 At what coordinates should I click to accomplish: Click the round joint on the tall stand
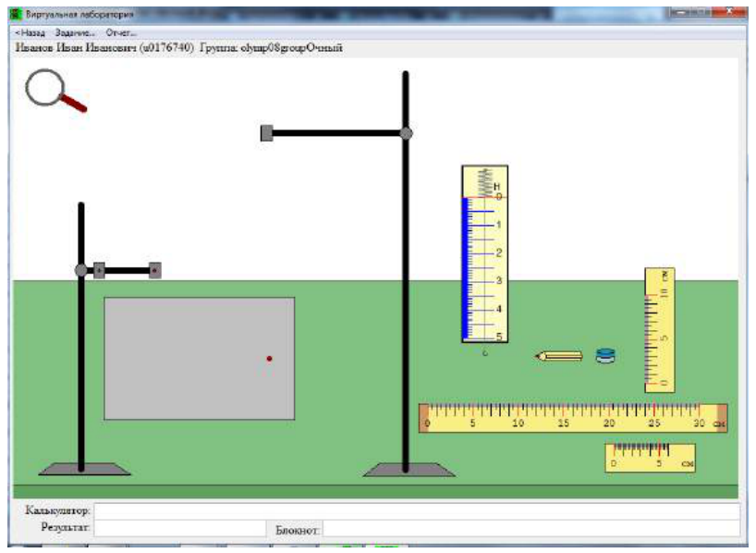click(406, 134)
